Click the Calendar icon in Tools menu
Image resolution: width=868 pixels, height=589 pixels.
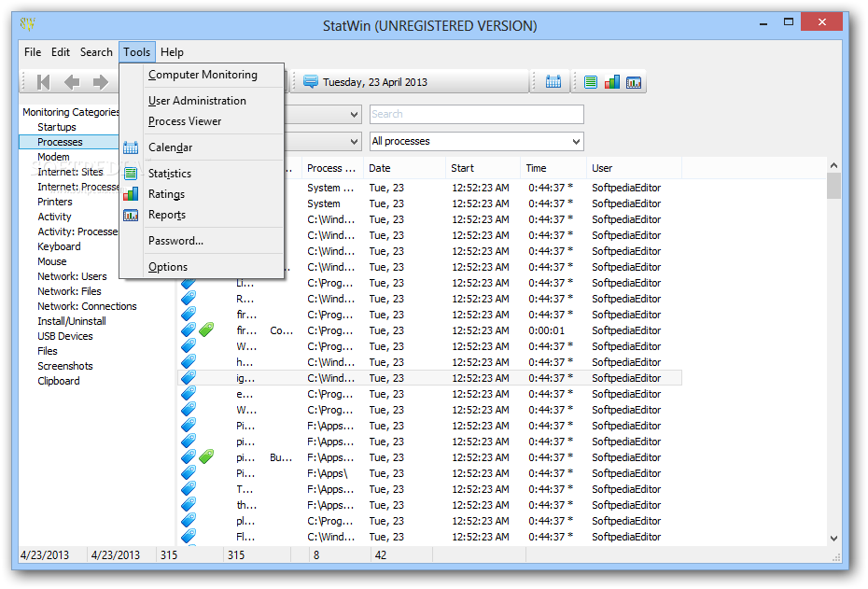pyautogui.click(x=131, y=147)
